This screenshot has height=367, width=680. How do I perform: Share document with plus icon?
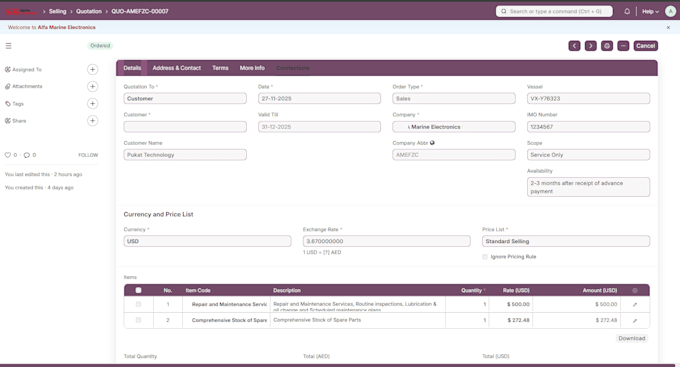[92, 121]
